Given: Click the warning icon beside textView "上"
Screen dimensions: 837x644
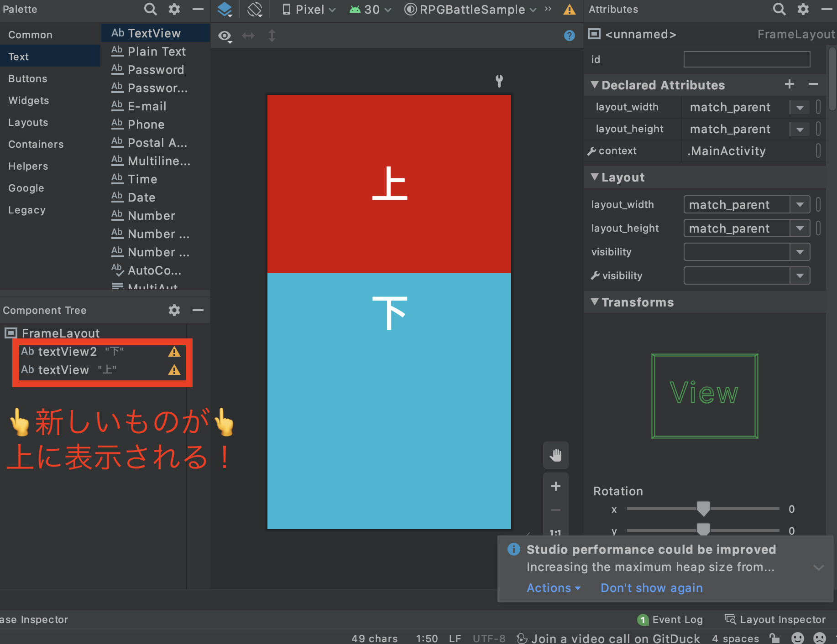Looking at the screenshot, I should pyautogui.click(x=174, y=370).
